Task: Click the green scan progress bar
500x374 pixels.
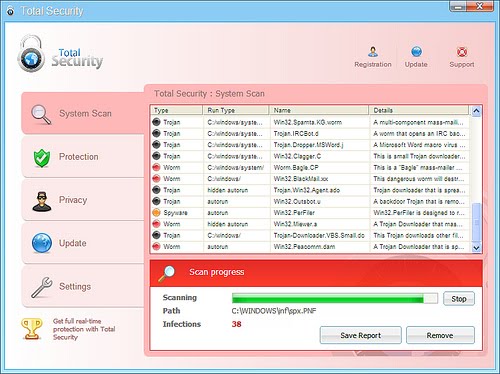Action: click(x=335, y=298)
